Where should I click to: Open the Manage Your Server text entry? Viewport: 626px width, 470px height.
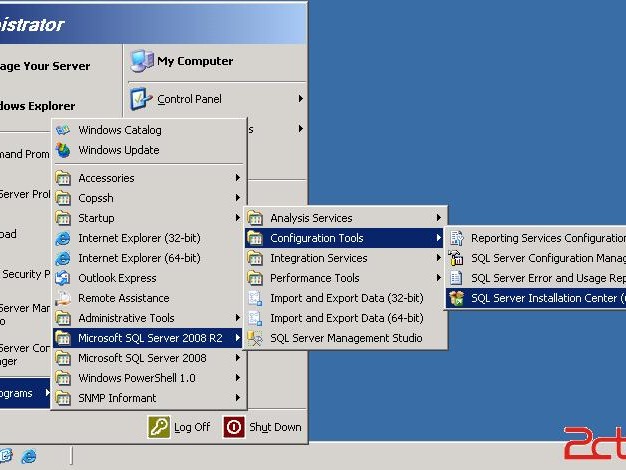(x=45, y=66)
